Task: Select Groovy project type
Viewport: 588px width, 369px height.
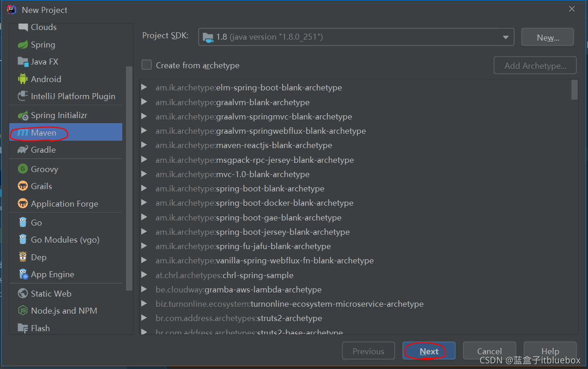Action: 66,169
